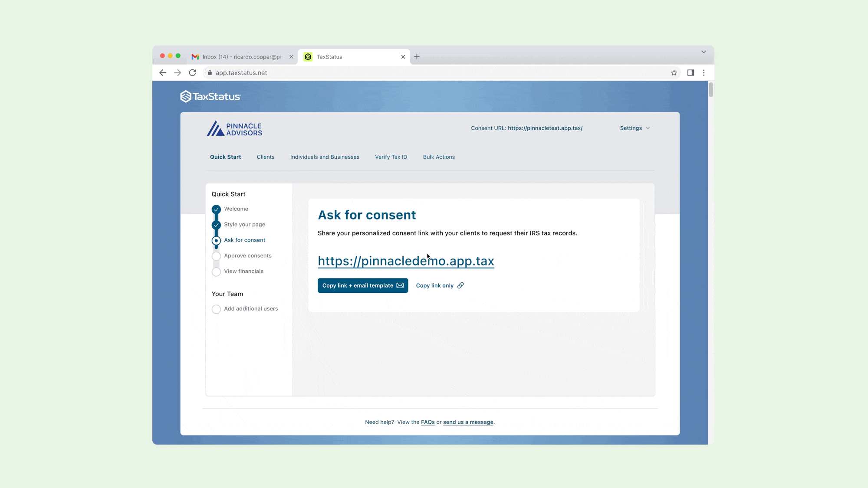Click the completed Welcome step checkmark
The width and height of the screenshot is (868, 488).
click(x=216, y=209)
